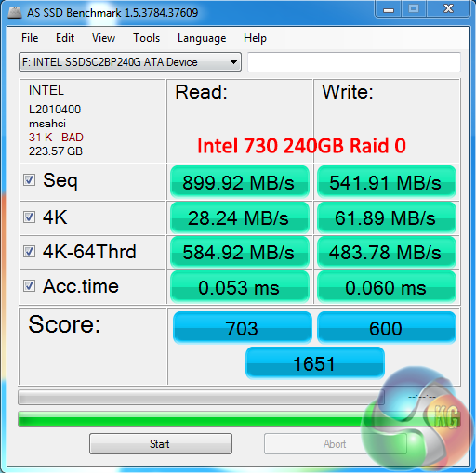Open the File menu

pos(30,38)
